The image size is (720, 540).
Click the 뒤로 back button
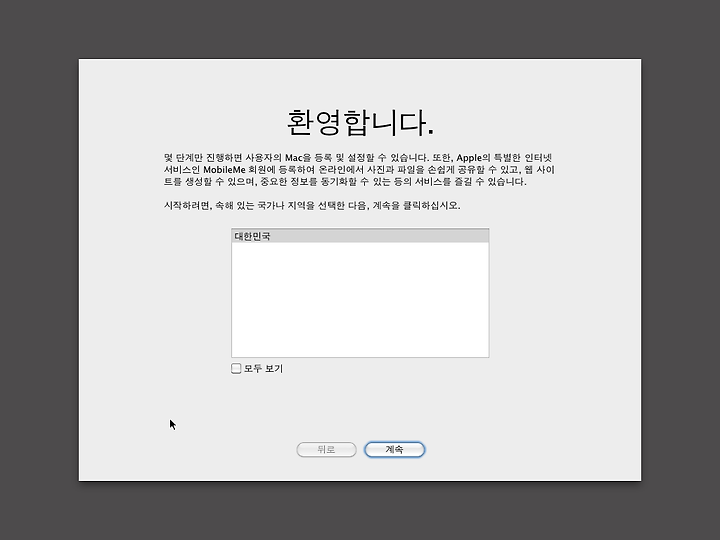(326, 450)
